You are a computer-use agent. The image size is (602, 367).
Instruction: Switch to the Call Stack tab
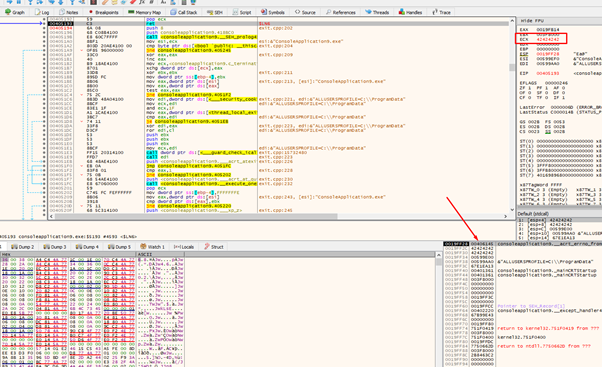tap(184, 12)
